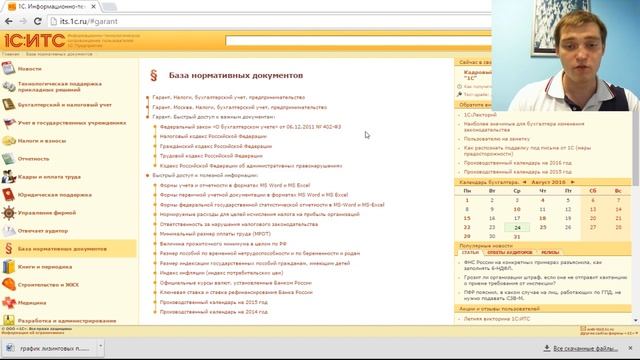Click the Строительство и ЖКХ helmet icon

coord(8,284)
